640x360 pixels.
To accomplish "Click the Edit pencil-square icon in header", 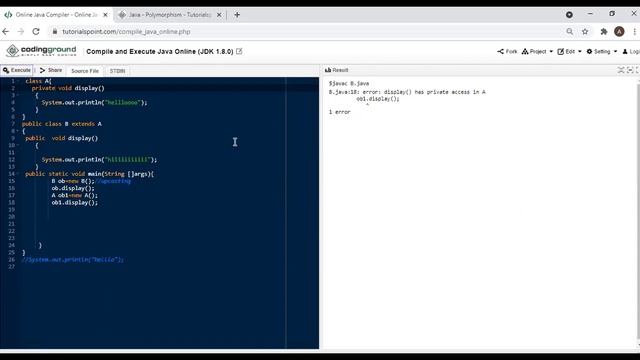I will point(560,51).
